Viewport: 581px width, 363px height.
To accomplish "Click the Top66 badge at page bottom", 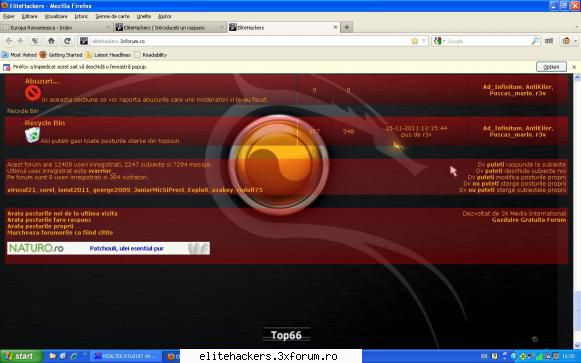I will pos(286,335).
